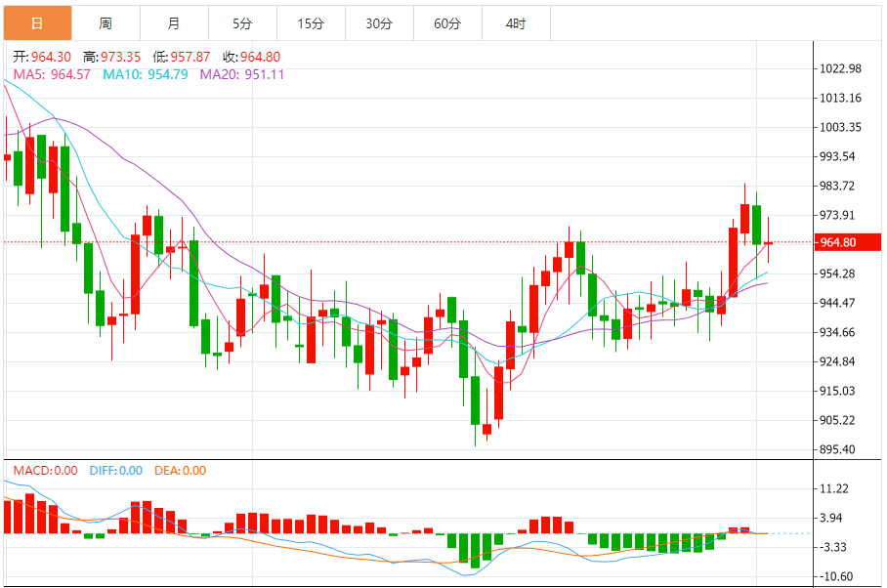Open the 15分 chart tab
Image resolution: width=887 pixels, height=588 pixels.
(311, 23)
